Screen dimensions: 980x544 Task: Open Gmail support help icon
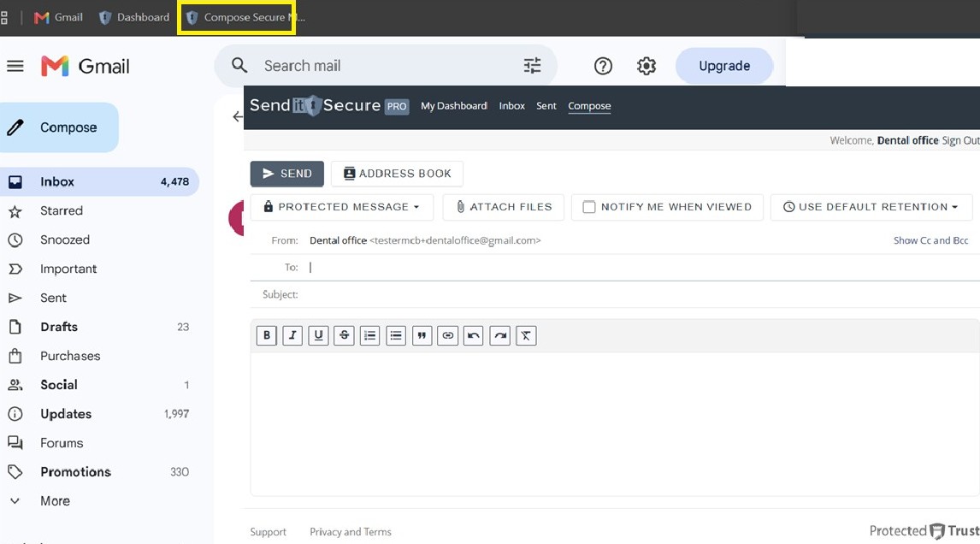603,66
